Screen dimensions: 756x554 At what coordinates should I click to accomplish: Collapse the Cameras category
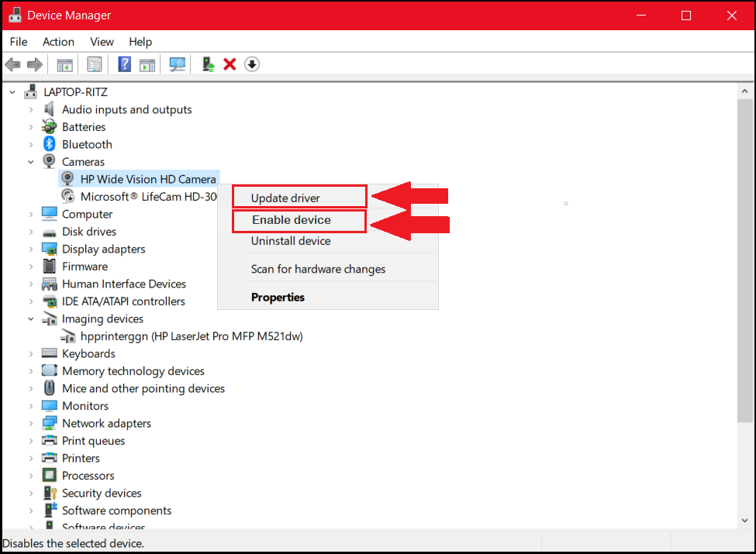pyautogui.click(x=31, y=162)
